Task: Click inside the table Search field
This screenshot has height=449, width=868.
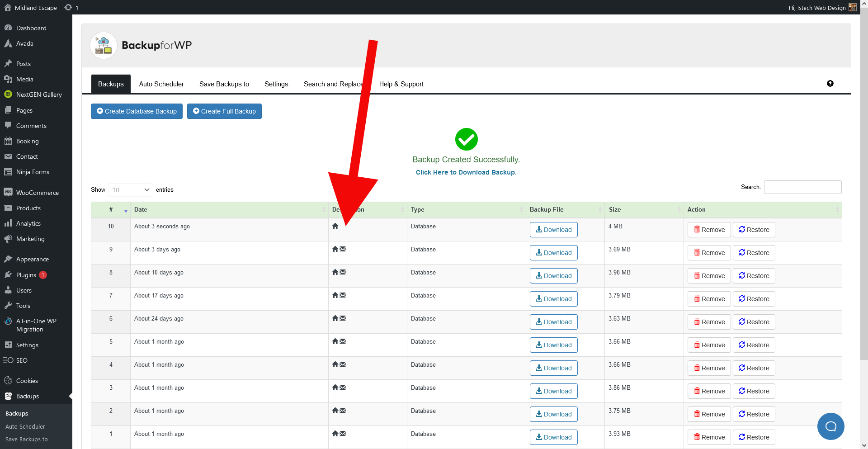Action: point(803,187)
